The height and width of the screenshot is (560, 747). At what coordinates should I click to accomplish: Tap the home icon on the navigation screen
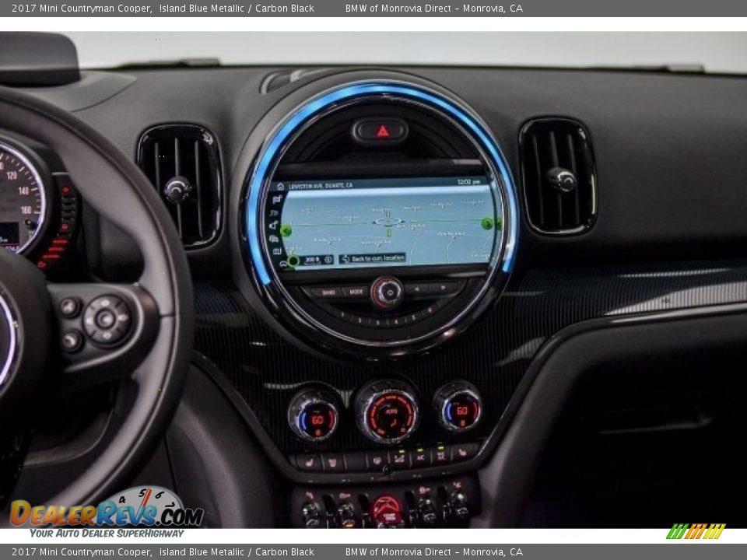coord(280,185)
